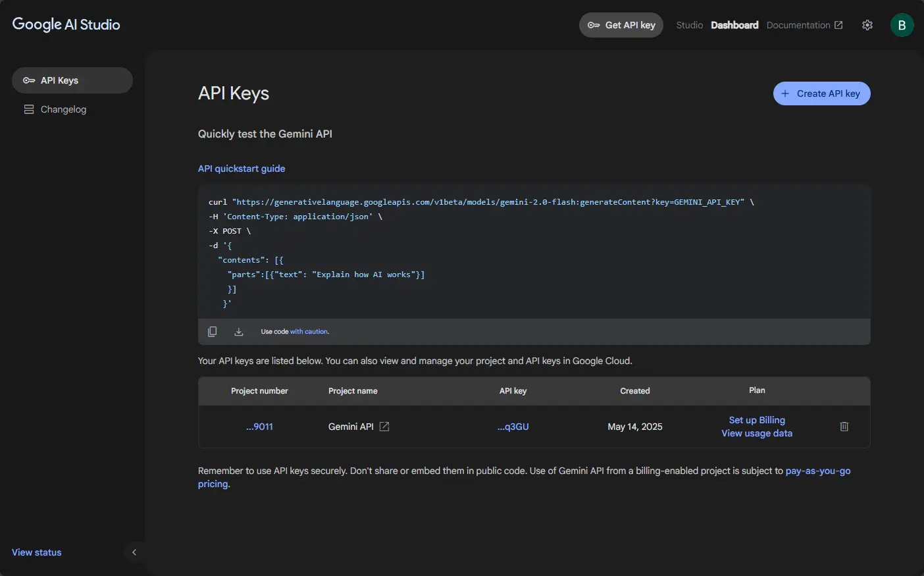Click the download code icon

pyautogui.click(x=239, y=332)
